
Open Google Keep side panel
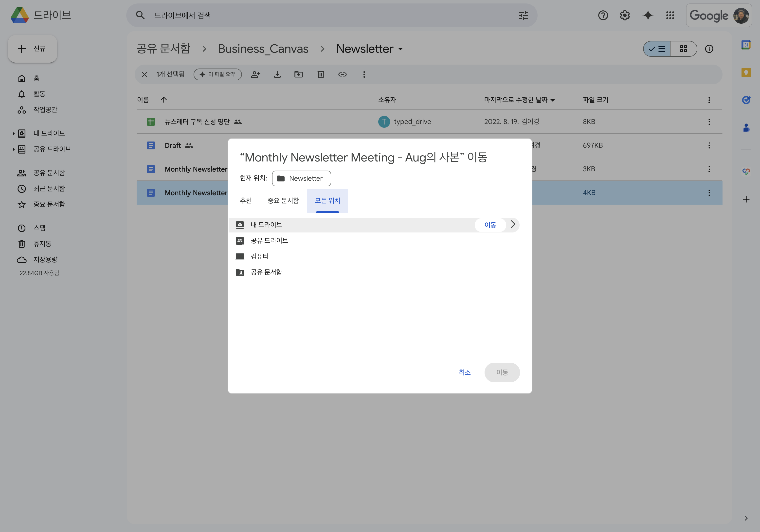click(x=746, y=72)
